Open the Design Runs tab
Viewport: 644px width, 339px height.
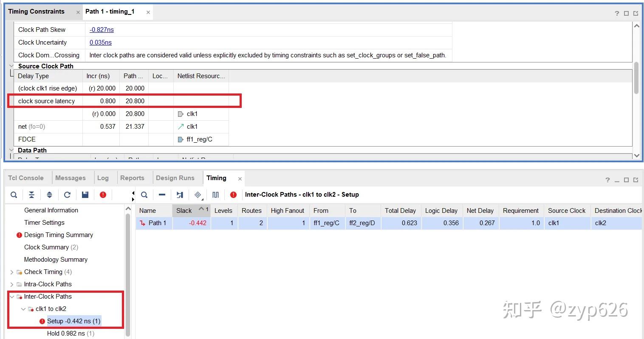tap(175, 178)
